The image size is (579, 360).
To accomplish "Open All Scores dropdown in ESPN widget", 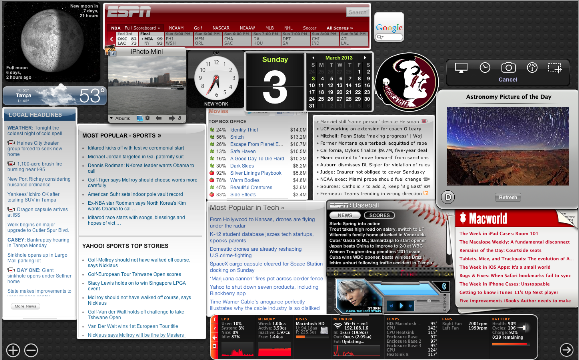I will [x=339, y=28].
